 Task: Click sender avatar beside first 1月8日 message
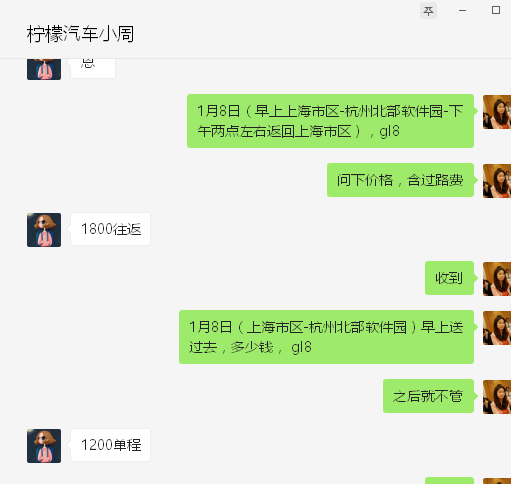point(497,112)
